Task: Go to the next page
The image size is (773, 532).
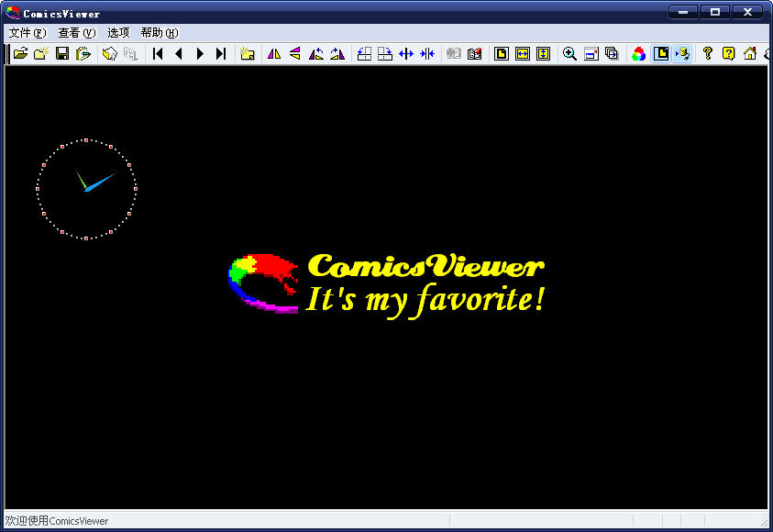Action: [x=200, y=53]
